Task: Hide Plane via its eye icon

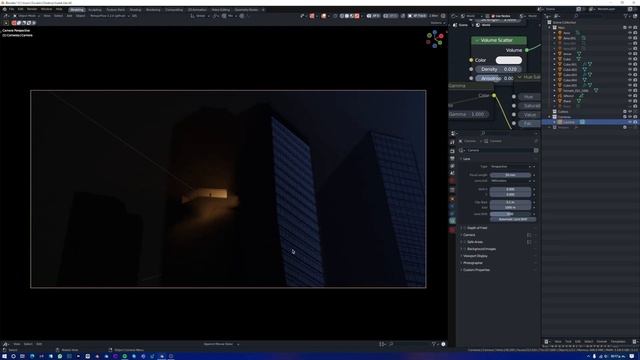Action: click(x=630, y=101)
